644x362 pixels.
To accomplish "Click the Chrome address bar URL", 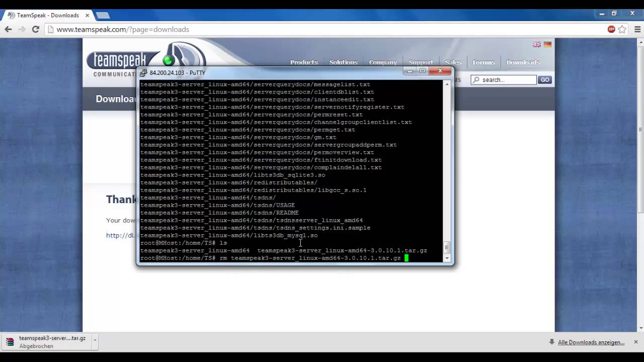I will (123, 30).
